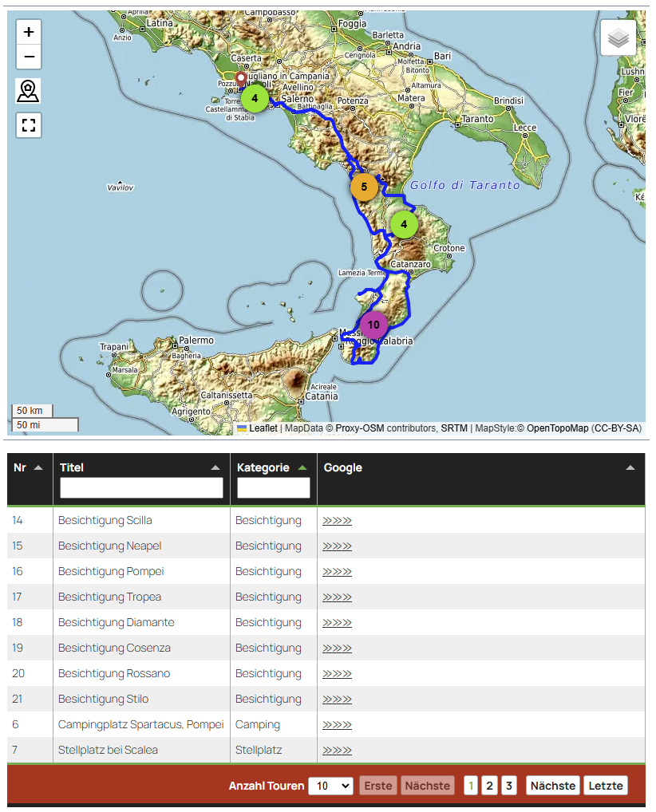
Task: Click row number 21 cell
Action: pyautogui.click(x=30, y=699)
